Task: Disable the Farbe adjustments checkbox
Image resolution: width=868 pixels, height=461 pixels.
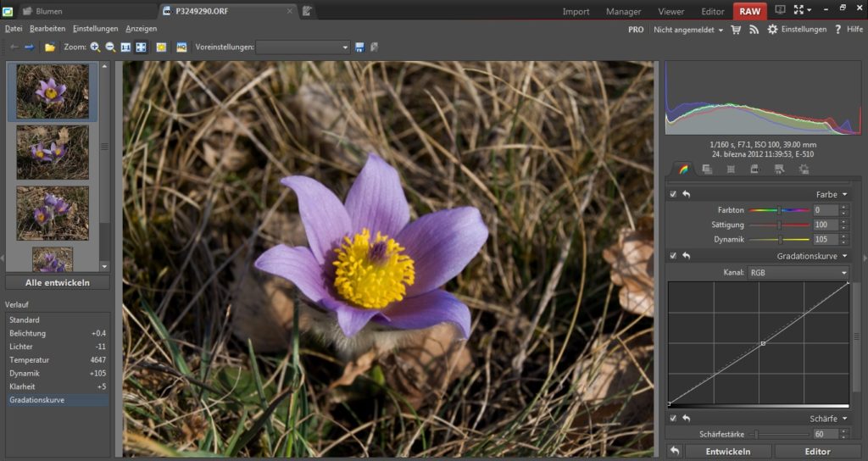Action: click(x=673, y=194)
